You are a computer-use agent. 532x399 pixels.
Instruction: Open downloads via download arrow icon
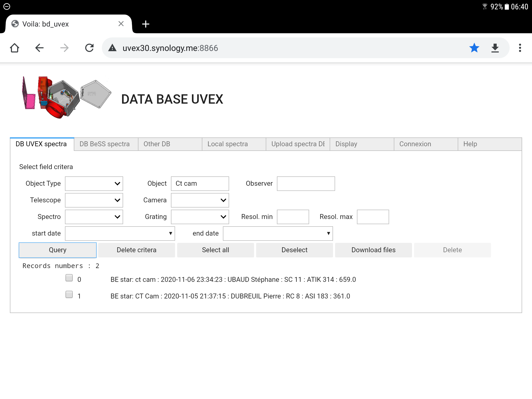(495, 48)
